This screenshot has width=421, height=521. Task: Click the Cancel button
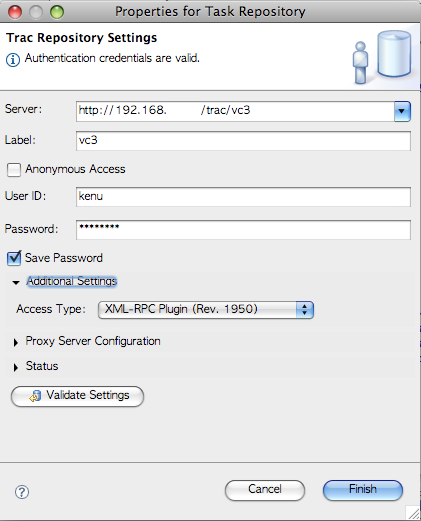(x=265, y=490)
